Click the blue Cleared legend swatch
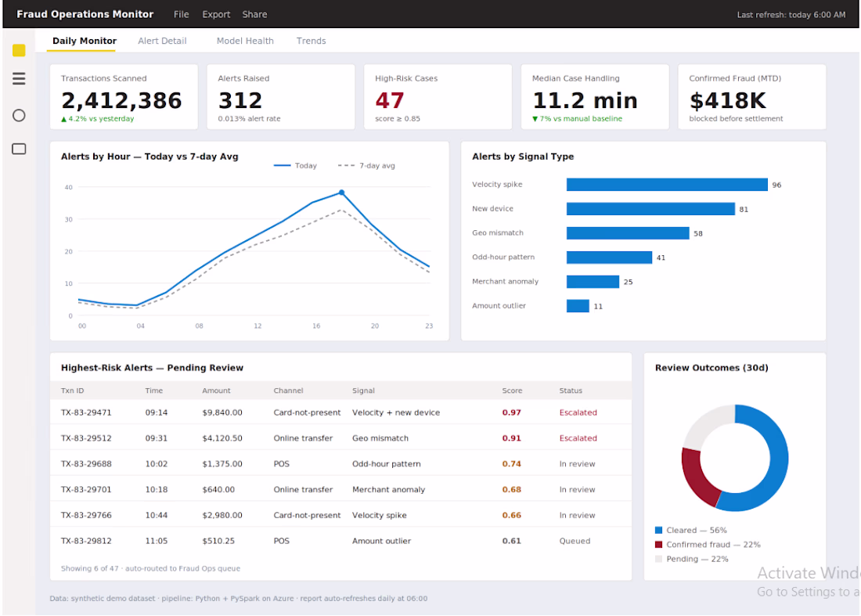Screen dimensions: 861x616 tap(658, 531)
